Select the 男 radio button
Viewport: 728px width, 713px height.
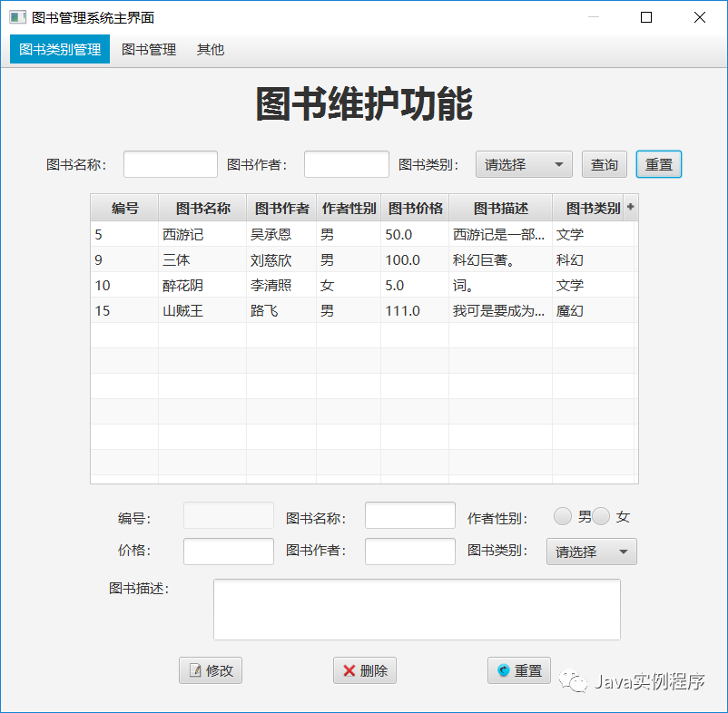point(562,516)
